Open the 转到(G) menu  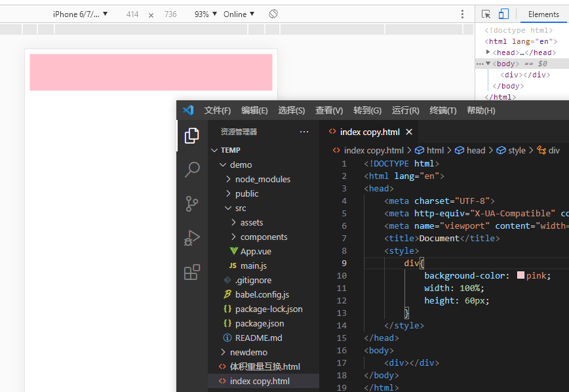pos(367,110)
